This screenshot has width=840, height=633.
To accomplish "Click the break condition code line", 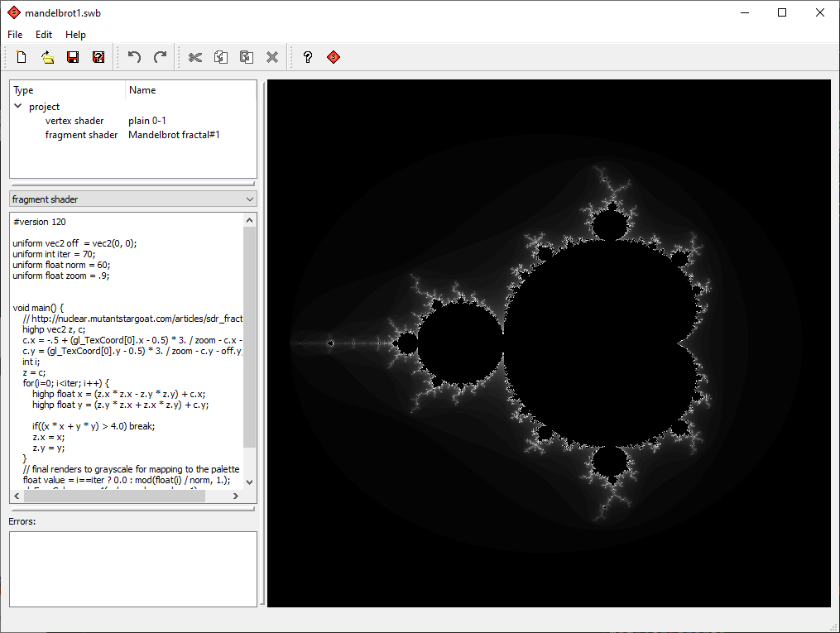I will click(94, 426).
